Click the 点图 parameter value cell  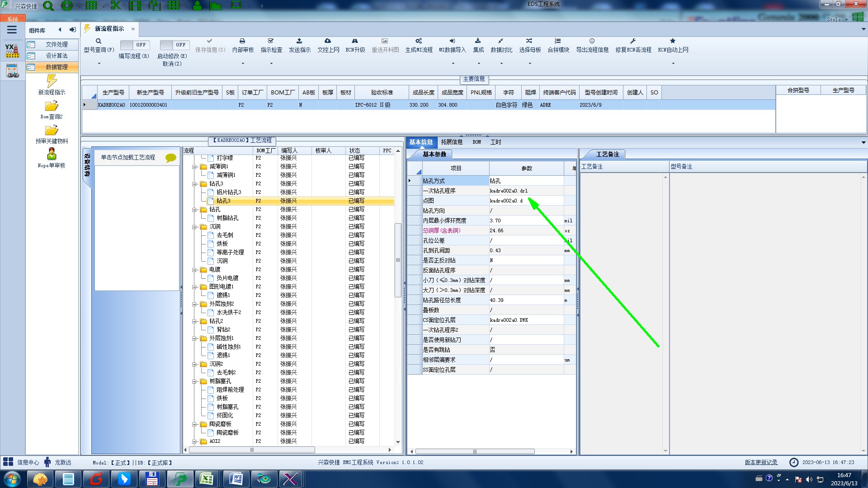tap(526, 201)
